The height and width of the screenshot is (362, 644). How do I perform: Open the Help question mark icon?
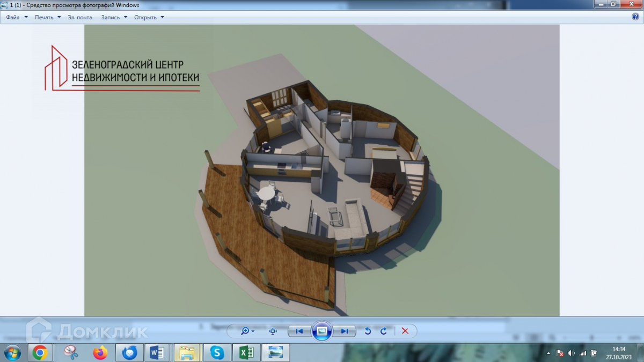(635, 17)
